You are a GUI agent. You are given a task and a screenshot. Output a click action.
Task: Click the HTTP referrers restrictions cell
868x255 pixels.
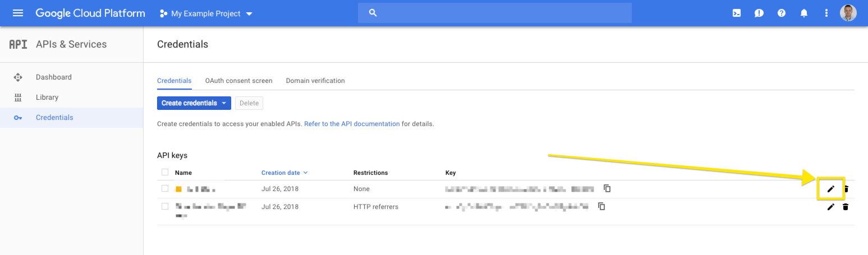pos(376,207)
